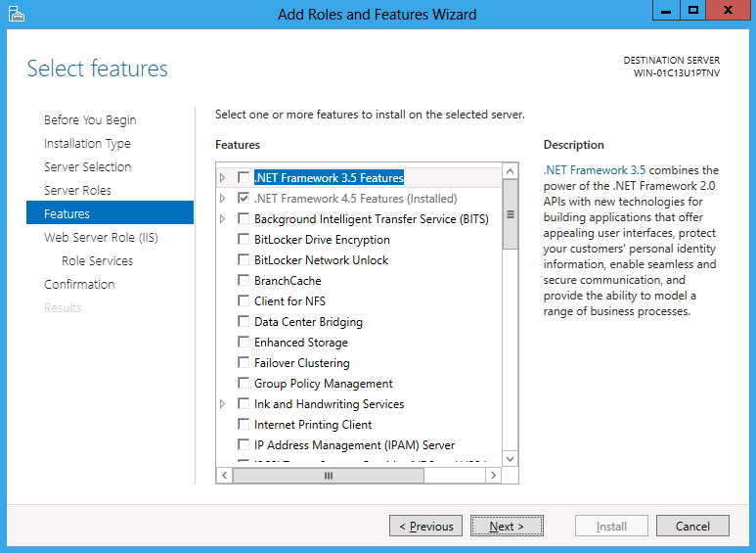Screen dimensions: 756x553
Task: Click the wizard icon in the title bar
Action: pyautogui.click(x=17, y=14)
